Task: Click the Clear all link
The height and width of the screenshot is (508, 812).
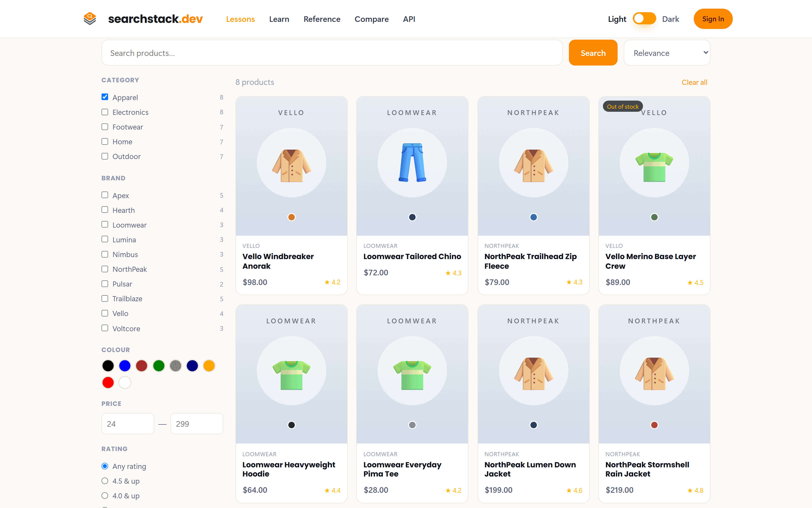Action: pos(694,82)
